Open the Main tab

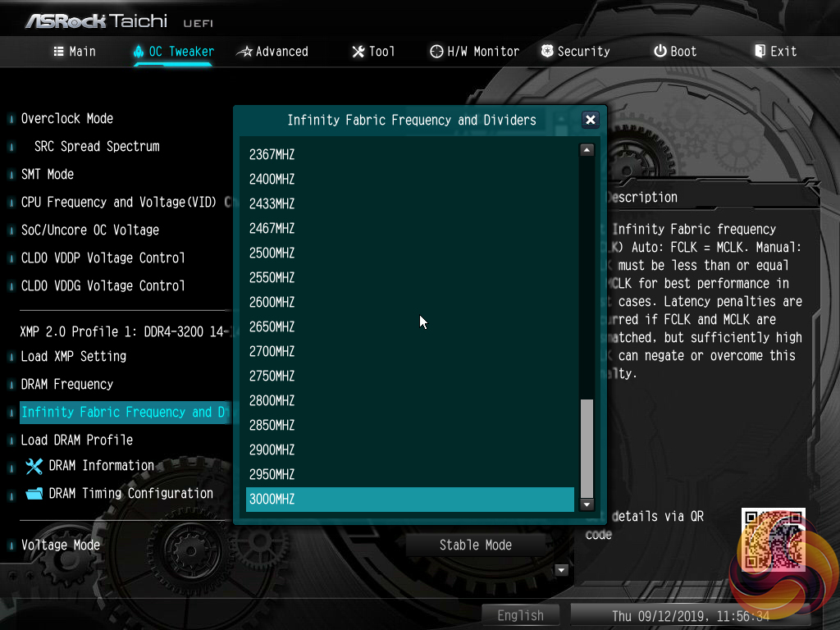[74, 51]
